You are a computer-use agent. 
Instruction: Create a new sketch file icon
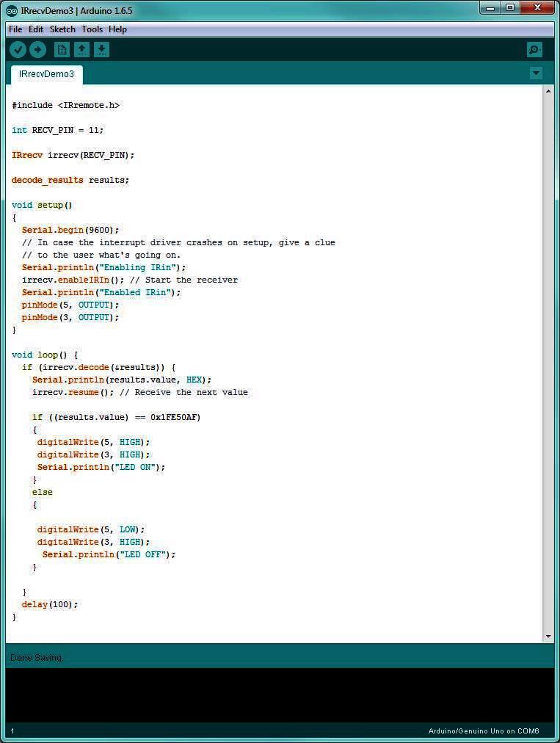click(x=62, y=49)
